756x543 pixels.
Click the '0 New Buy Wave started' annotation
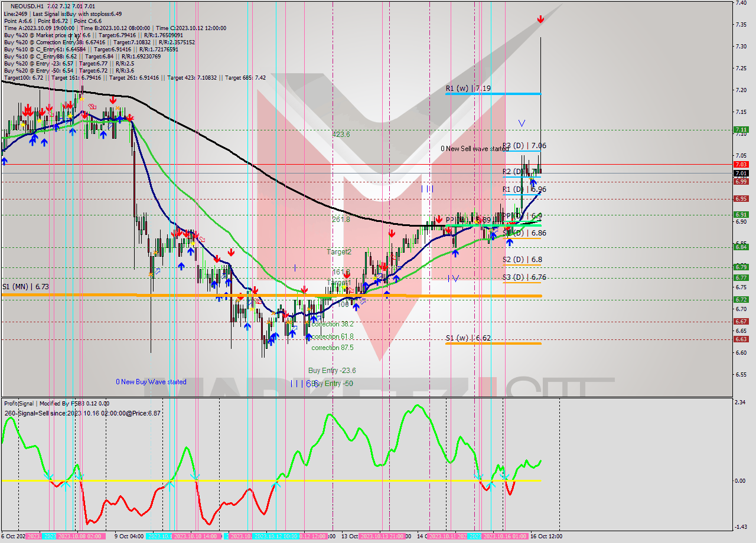pyautogui.click(x=151, y=382)
